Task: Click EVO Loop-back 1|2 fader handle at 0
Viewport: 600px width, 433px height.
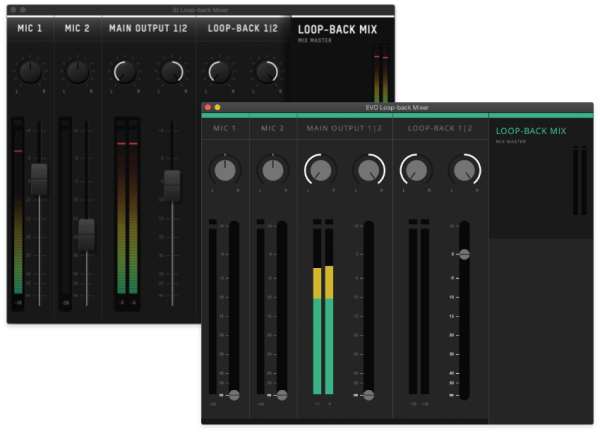Action: coord(465,254)
